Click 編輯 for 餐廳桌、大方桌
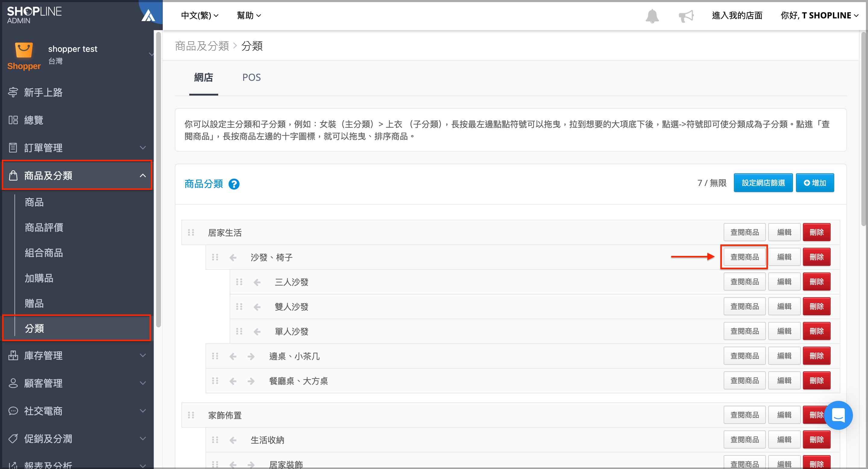This screenshot has height=469, width=868. click(784, 380)
